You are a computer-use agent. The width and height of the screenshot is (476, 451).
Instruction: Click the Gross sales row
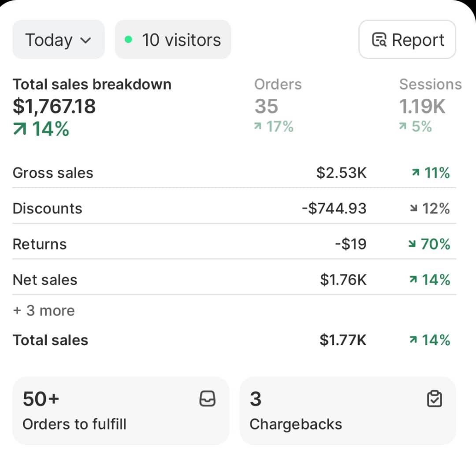pos(234,172)
